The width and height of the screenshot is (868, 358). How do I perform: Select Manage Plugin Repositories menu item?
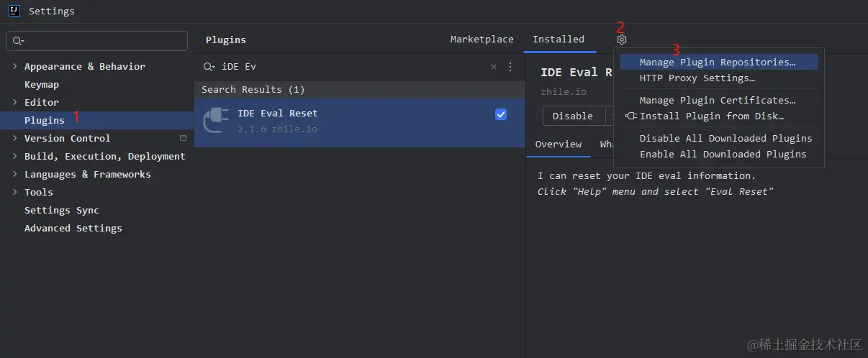tap(717, 63)
